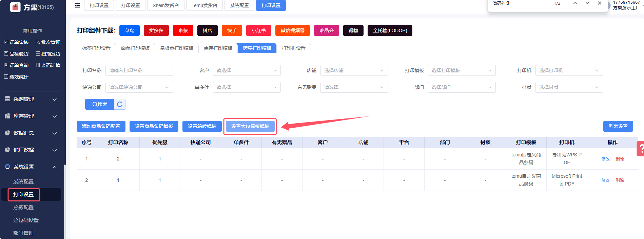Switch to 打印机设置 tab
Image resolution: width=644 pixels, height=239 pixels.
coord(294,48)
